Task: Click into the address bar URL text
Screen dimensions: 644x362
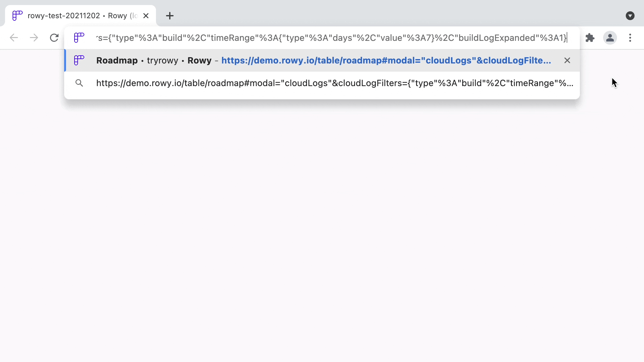Action: point(331,38)
